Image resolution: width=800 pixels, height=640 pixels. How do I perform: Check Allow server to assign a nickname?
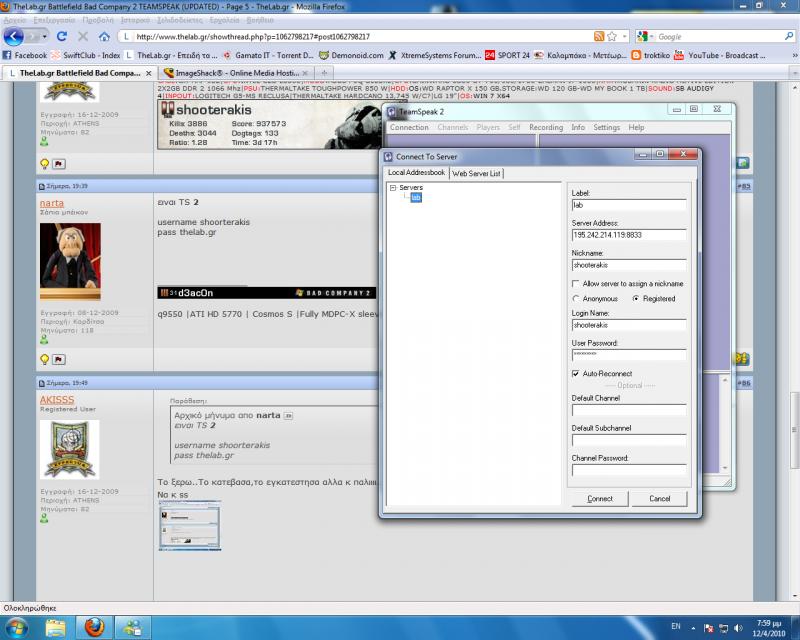(x=576, y=283)
